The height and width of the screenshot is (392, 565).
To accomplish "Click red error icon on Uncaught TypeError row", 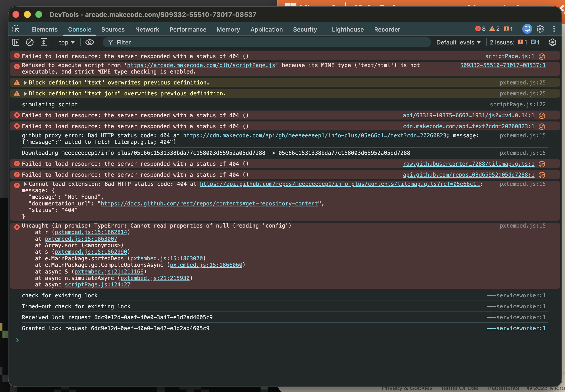I will click(x=17, y=227).
